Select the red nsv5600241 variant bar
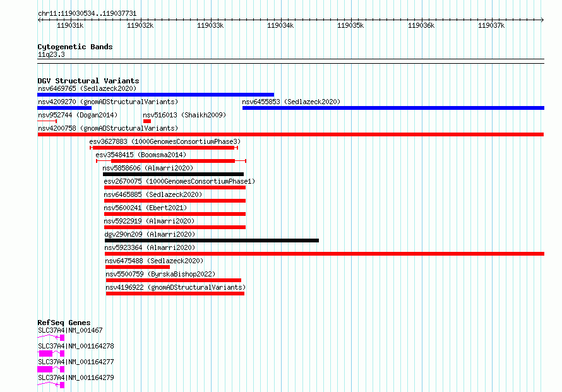Viewport: 562px width, 392px height. (x=175, y=214)
